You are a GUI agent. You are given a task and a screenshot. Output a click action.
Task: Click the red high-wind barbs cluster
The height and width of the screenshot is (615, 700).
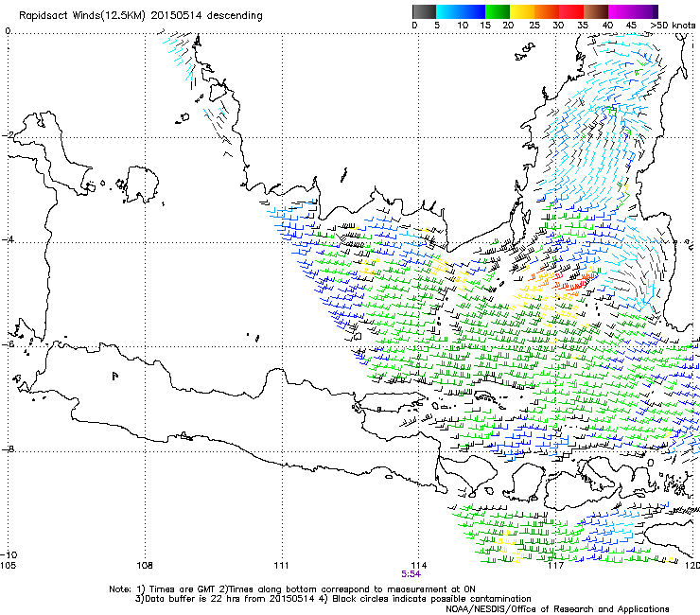pyautogui.click(x=571, y=284)
